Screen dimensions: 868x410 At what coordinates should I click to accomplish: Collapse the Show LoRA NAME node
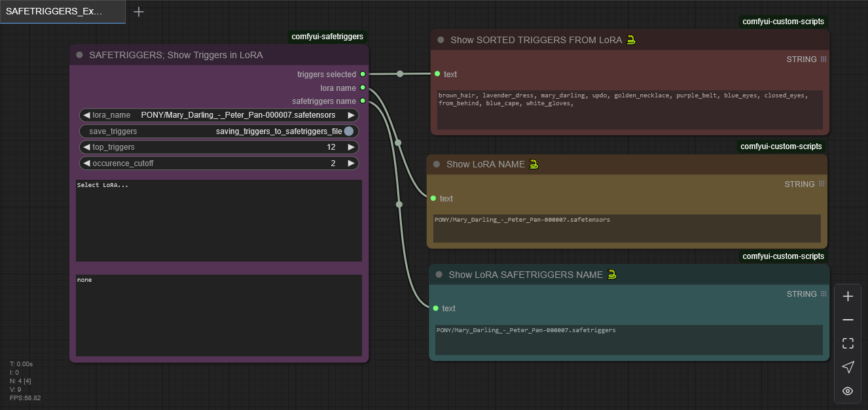[437, 165]
